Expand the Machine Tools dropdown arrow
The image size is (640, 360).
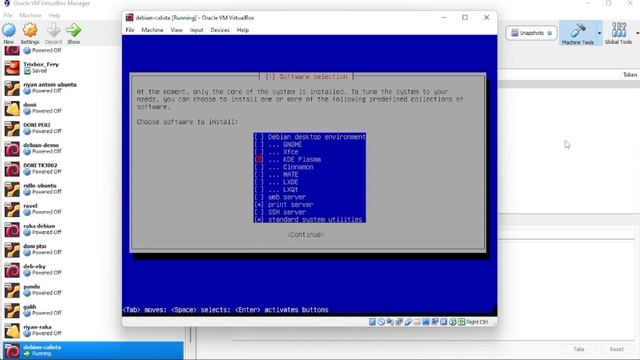(599, 33)
